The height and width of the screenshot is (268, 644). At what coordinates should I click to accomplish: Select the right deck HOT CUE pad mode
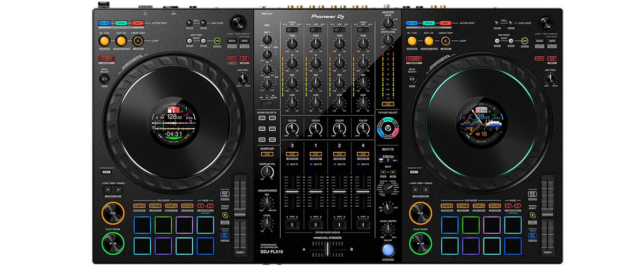[447, 206]
